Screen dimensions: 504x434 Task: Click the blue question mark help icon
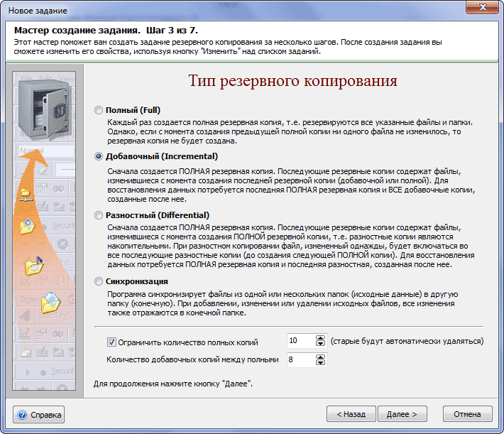coord(23,414)
